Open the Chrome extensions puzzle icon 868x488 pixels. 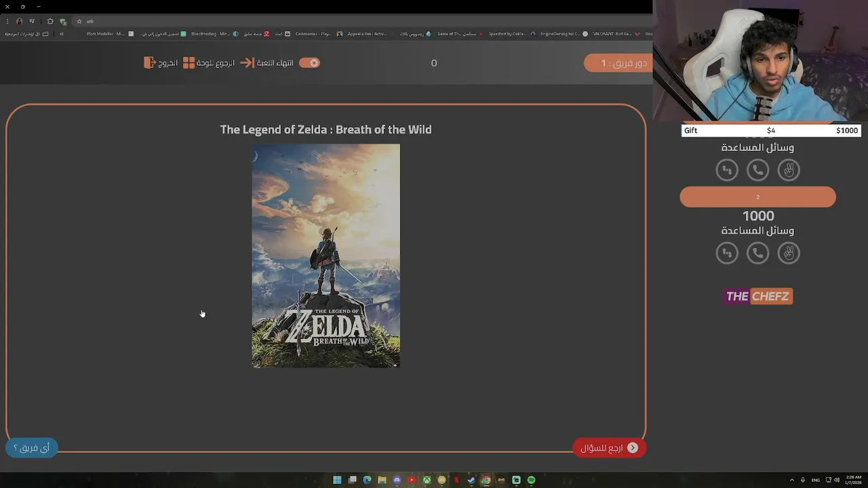(50, 21)
